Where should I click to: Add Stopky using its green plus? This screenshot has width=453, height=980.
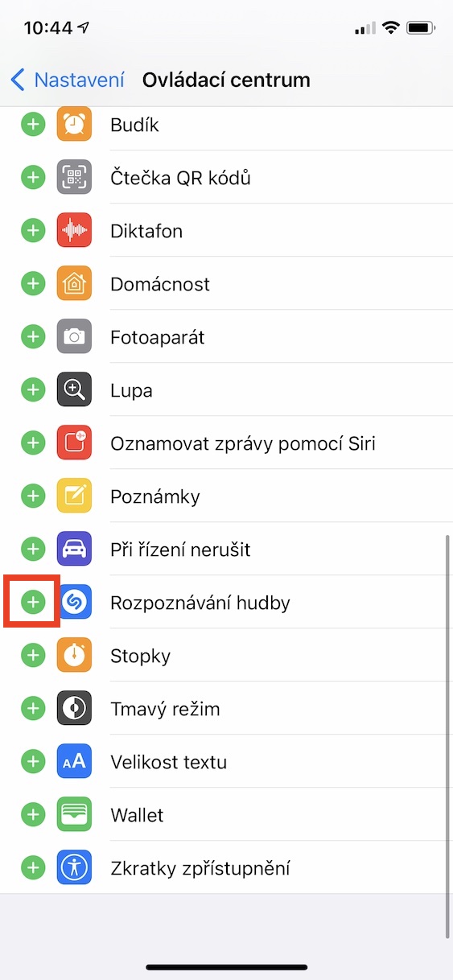coord(32,656)
